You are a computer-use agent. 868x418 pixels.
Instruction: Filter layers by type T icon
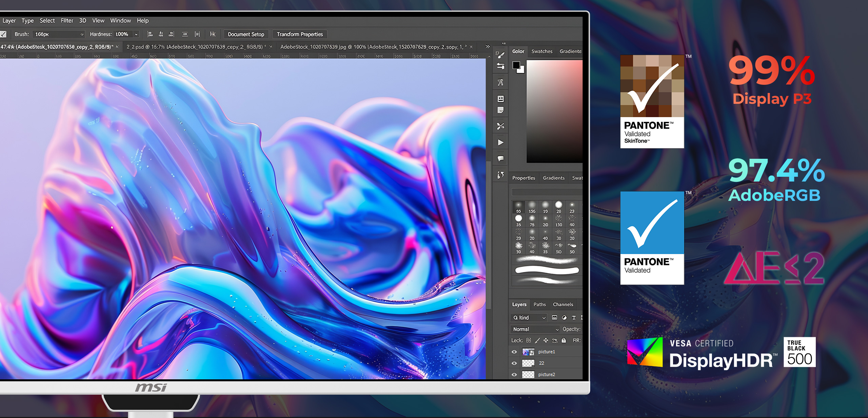point(574,318)
